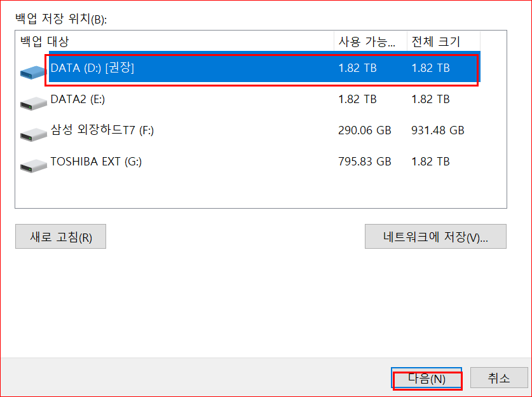Open 네트워크에 저장(V) to save to network
Screen dimensions: 532x397
[435, 236]
